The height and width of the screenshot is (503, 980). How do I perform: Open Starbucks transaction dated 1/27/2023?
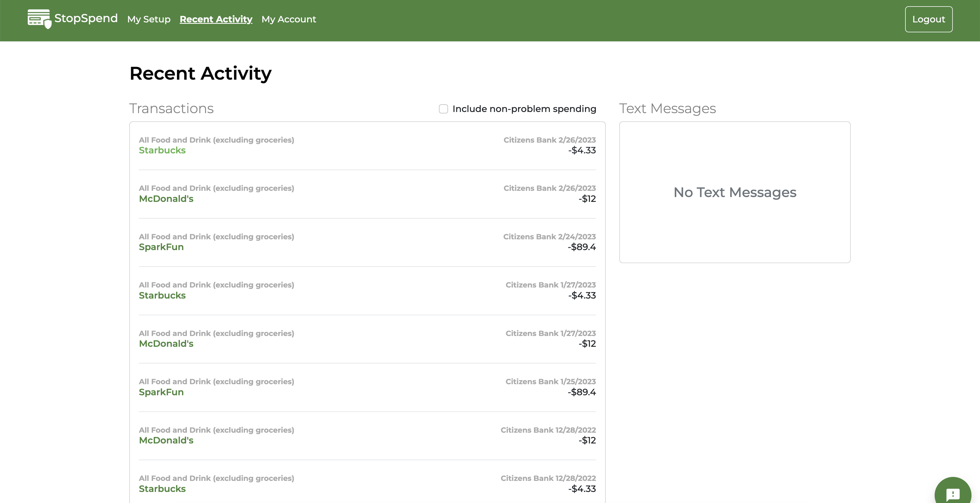(162, 295)
